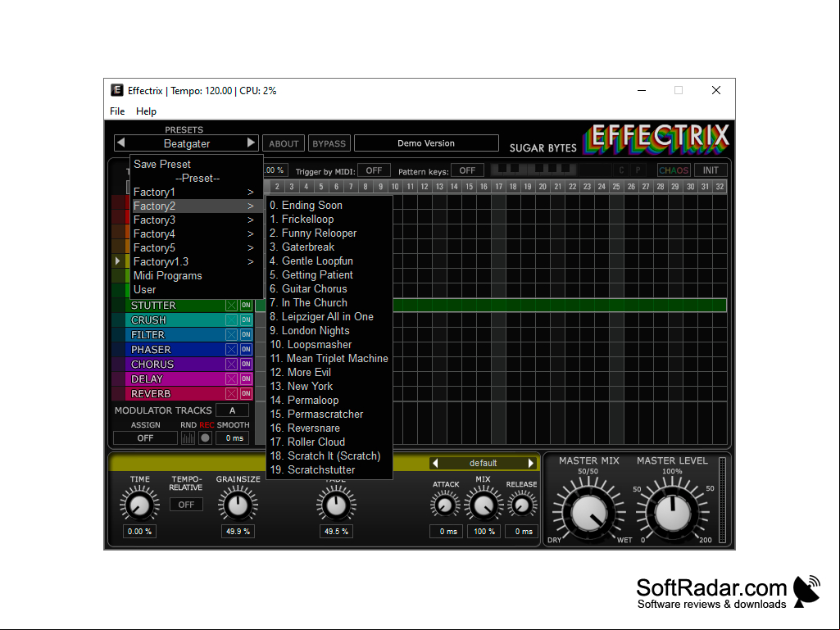
Task: Load the Gaterbreak preset
Action: coord(329,247)
